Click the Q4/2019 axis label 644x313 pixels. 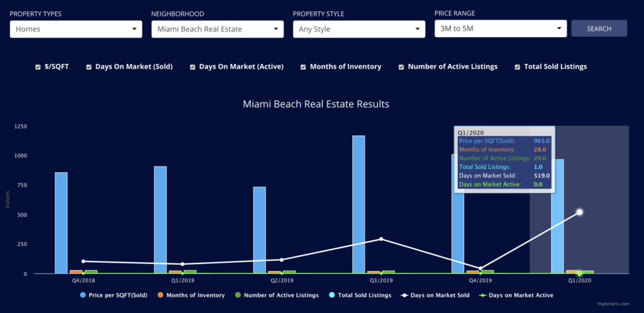pos(480,281)
